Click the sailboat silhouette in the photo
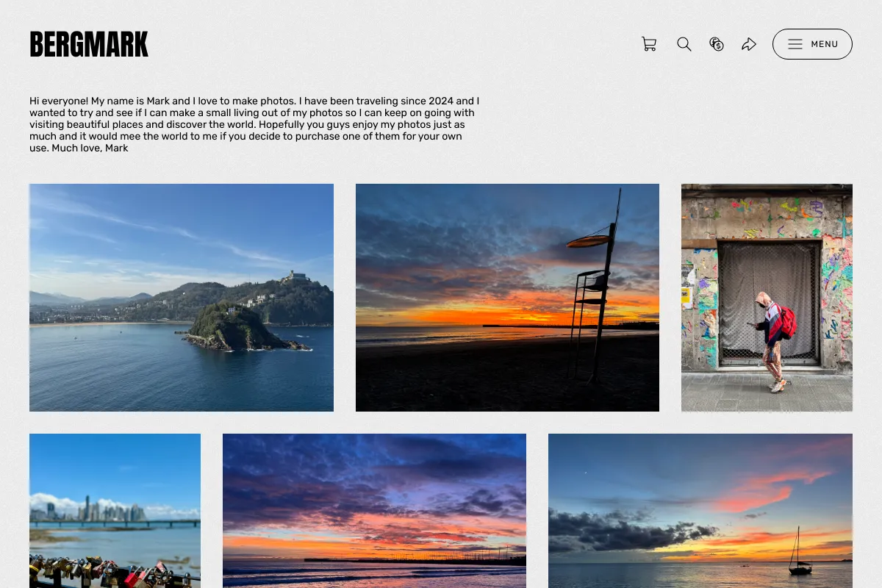 coord(800,551)
